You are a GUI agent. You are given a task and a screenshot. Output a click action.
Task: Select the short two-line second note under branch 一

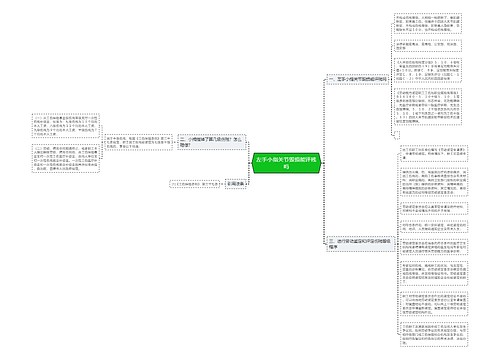pyautogui.click(x=428, y=46)
